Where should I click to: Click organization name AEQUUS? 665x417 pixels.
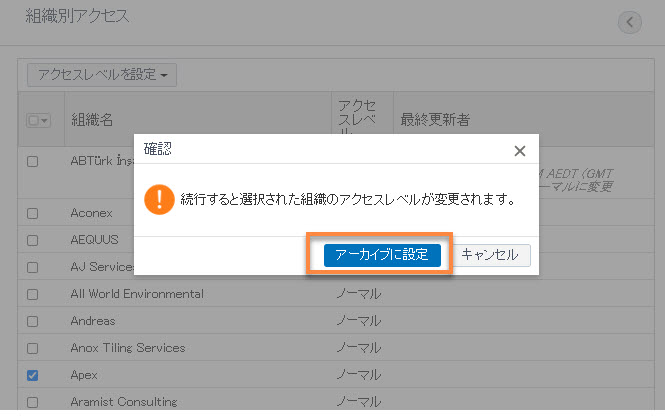95,240
